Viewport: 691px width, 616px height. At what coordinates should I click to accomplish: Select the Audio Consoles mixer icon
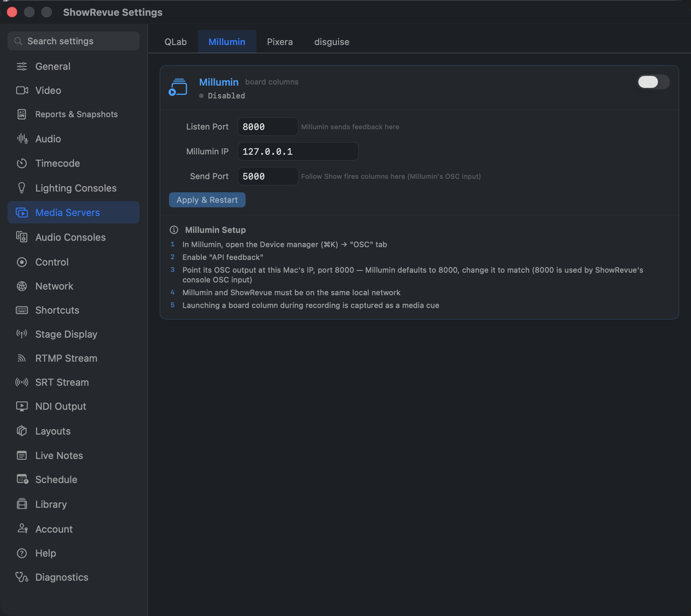tap(22, 237)
